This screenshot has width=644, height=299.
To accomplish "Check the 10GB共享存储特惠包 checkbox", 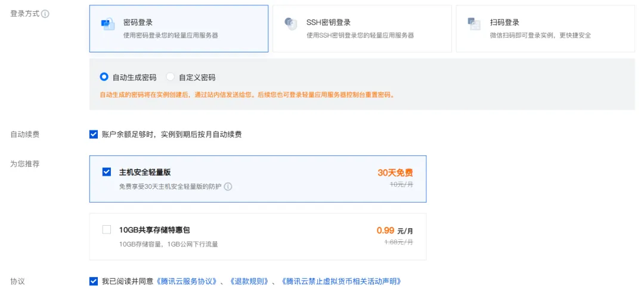I will tap(107, 229).
